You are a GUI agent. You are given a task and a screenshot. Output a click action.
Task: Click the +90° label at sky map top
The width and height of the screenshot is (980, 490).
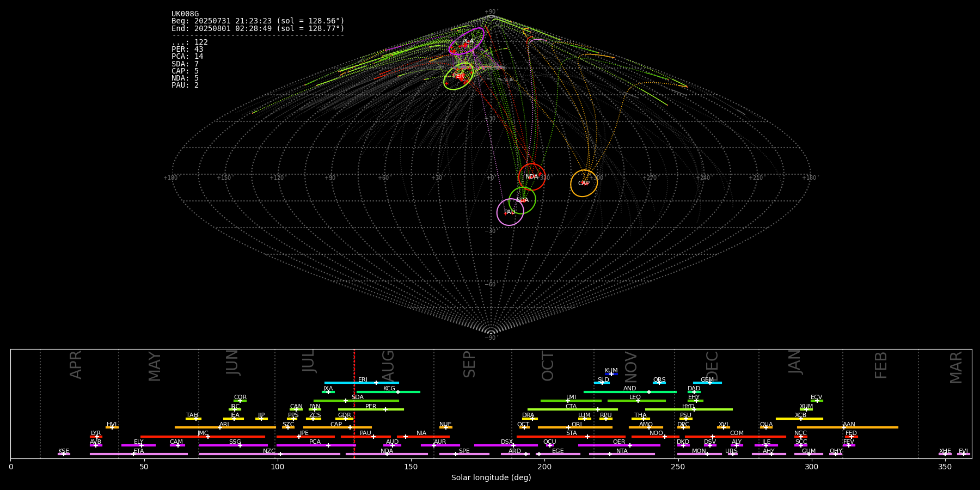(x=491, y=12)
